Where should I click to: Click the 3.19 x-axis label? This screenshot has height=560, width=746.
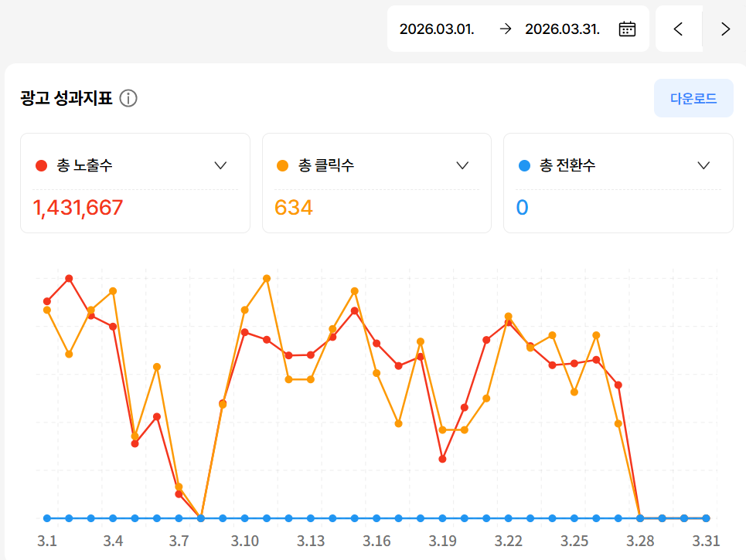(x=442, y=541)
